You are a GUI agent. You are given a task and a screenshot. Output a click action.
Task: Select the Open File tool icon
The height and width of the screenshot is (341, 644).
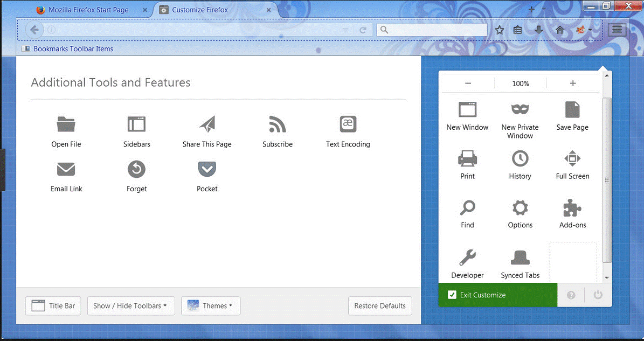[66, 124]
